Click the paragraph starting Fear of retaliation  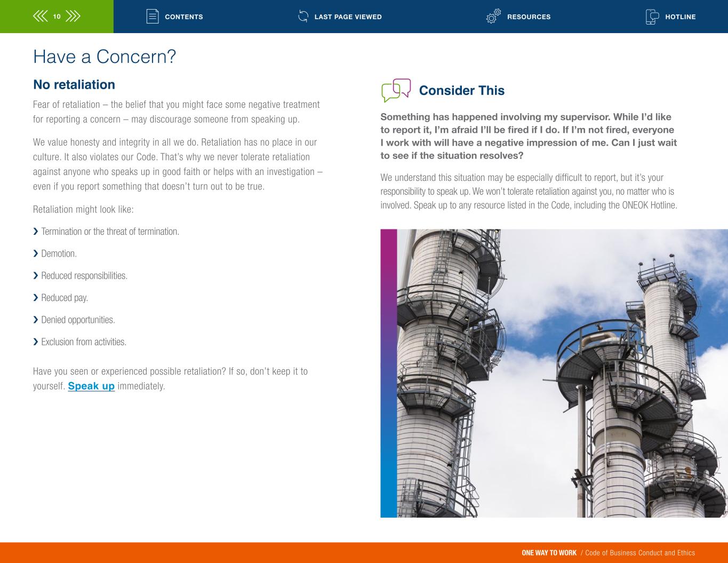click(177, 112)
